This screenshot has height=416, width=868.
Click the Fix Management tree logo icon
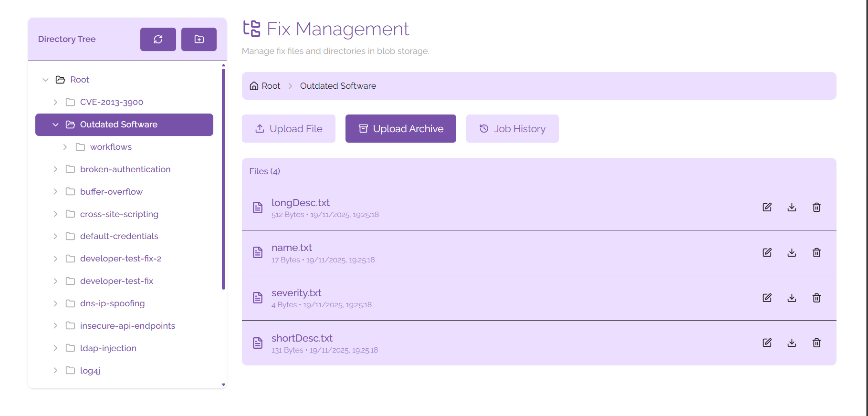(251, 29)
